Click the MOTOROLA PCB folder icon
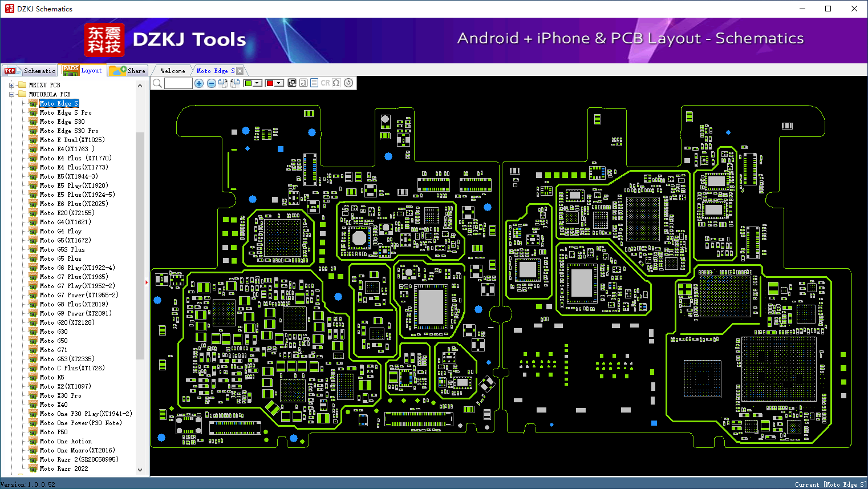The width and height of the screenshot is (868, 489). click(x=22, y=94)
